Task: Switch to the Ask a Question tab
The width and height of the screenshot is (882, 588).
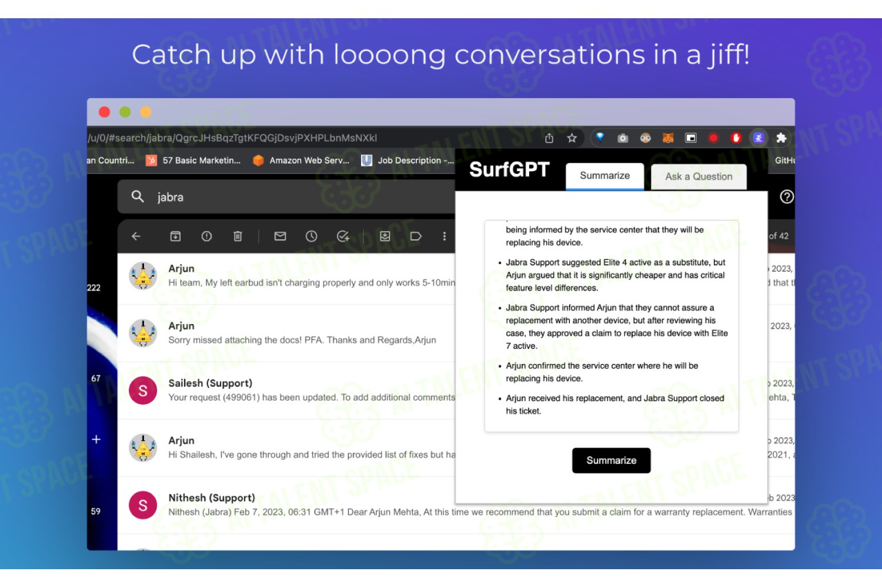Action: pos(699,176)
